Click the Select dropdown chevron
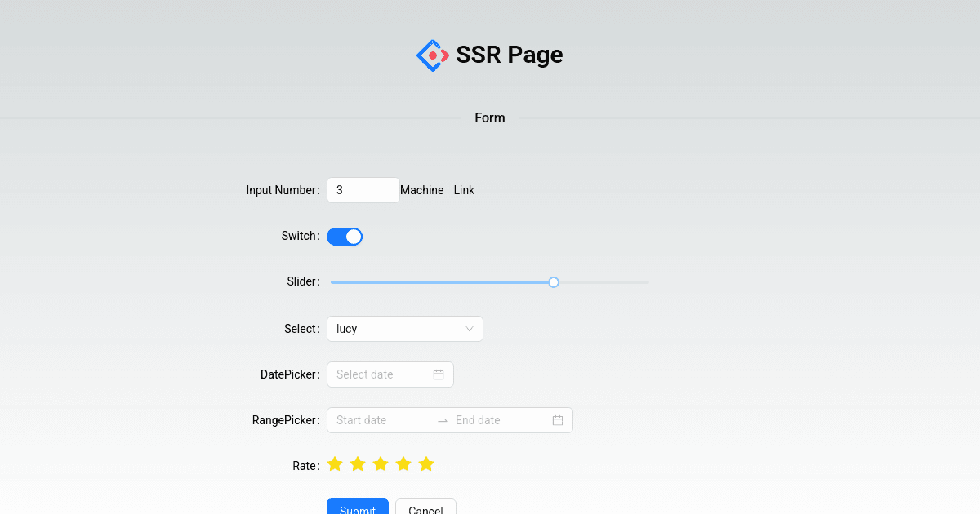 click(471, 328)
